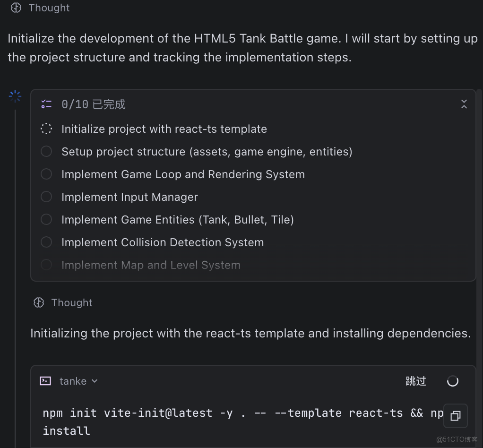Copy the npm command using copy icon
Image resolution: width=483 pixels, height=448 pixels.
click(x=455, y=416)
